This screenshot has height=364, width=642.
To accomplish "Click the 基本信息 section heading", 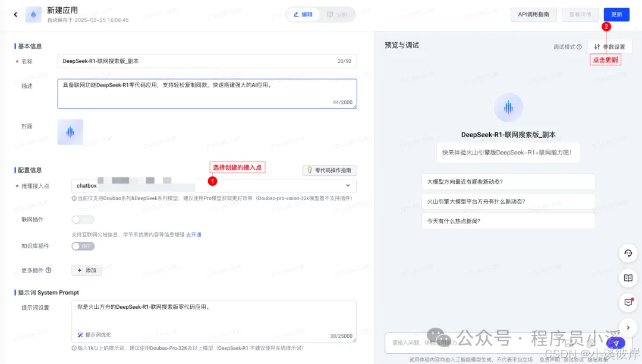I will (30, 46).
